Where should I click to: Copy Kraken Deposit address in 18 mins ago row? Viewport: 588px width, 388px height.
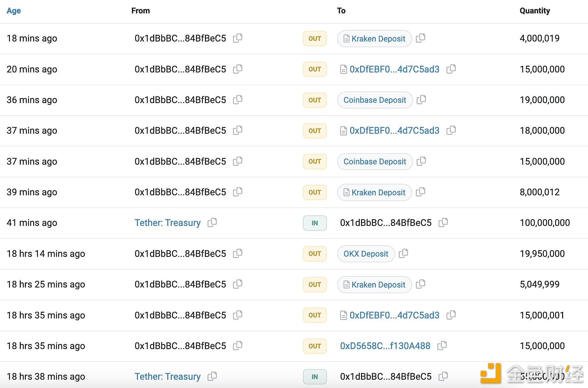pos(420,38)
